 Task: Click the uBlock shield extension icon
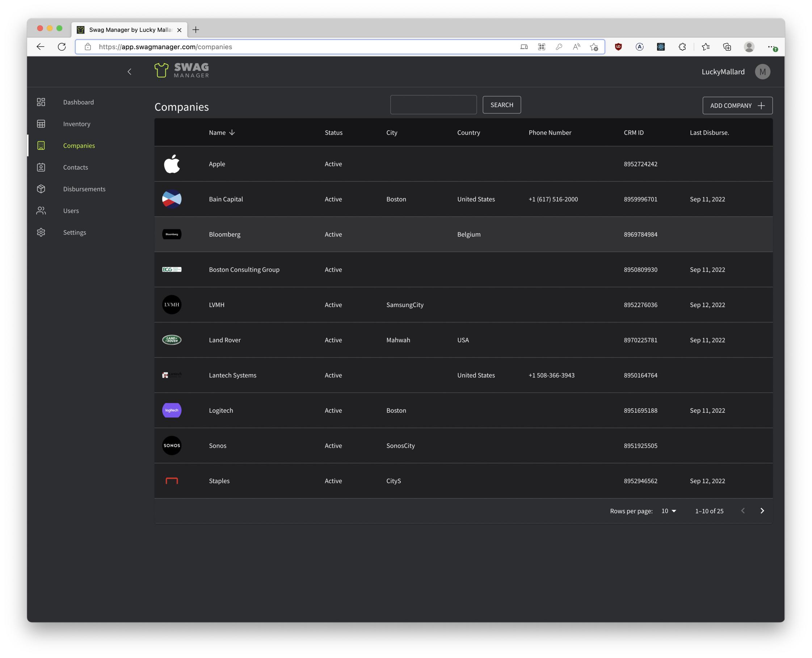coord(618,47)
